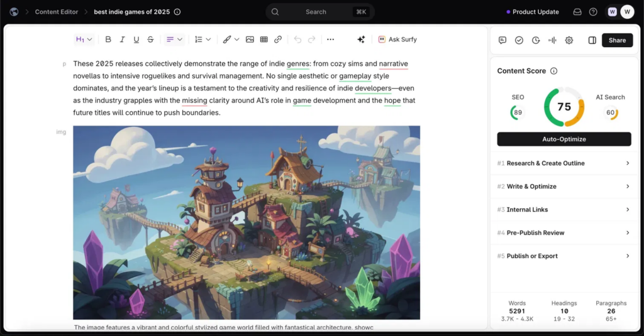This screenshot has width=644, height=336.
Task: Click the numbered list icon
Action: pyautogui.click(x=198, y=40)
